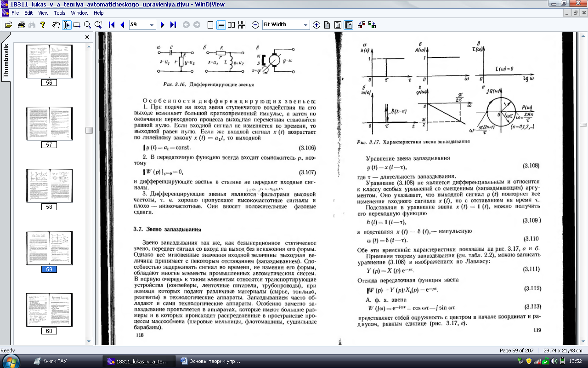The height and width of the screenshot is (368, 588).
Task: Open the Edit menu
Action: click(x=28, y=13)
